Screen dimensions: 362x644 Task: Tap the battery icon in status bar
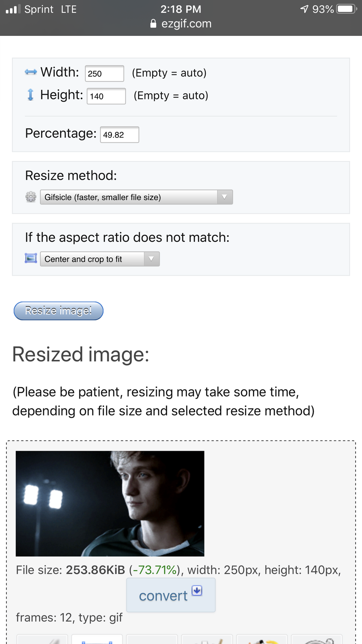[347, 9]
